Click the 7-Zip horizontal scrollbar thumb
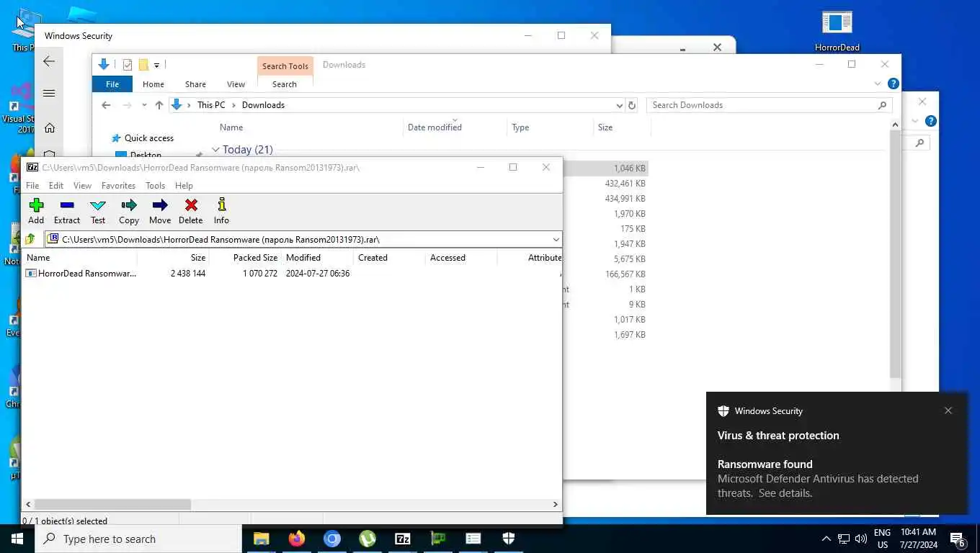 click(x=112, y=505)
